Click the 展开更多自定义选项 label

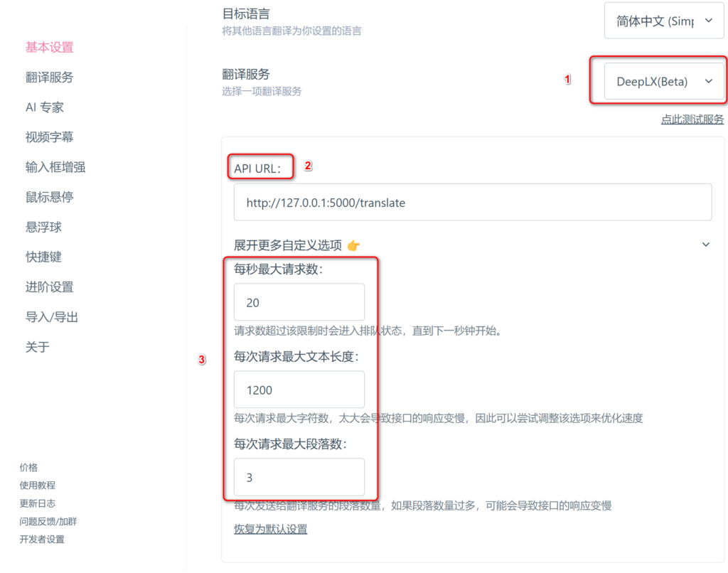coord(288,245)
